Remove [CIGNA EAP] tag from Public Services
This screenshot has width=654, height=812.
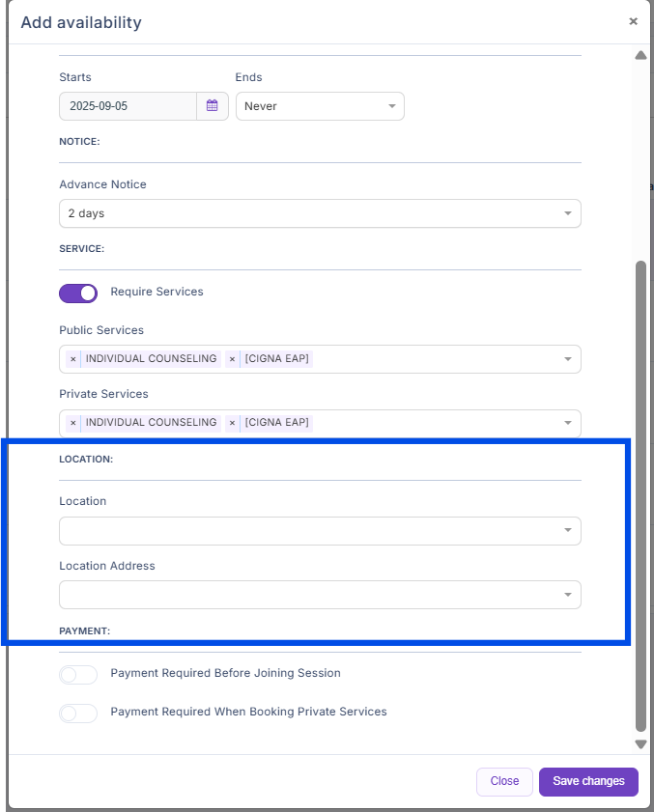pyautogui.click(x=232, y=359)
